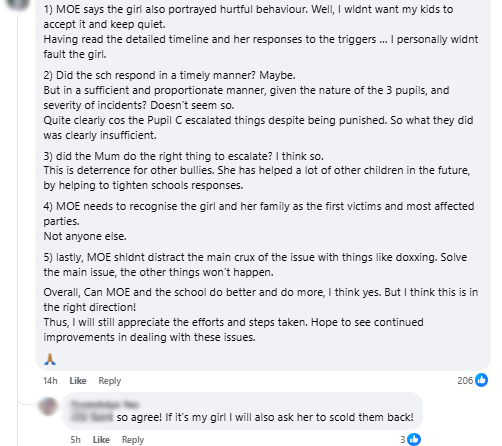502x446 pixels.
Task: Click the paragraph starting '2) Did the sch'
Action: (258, 105)
